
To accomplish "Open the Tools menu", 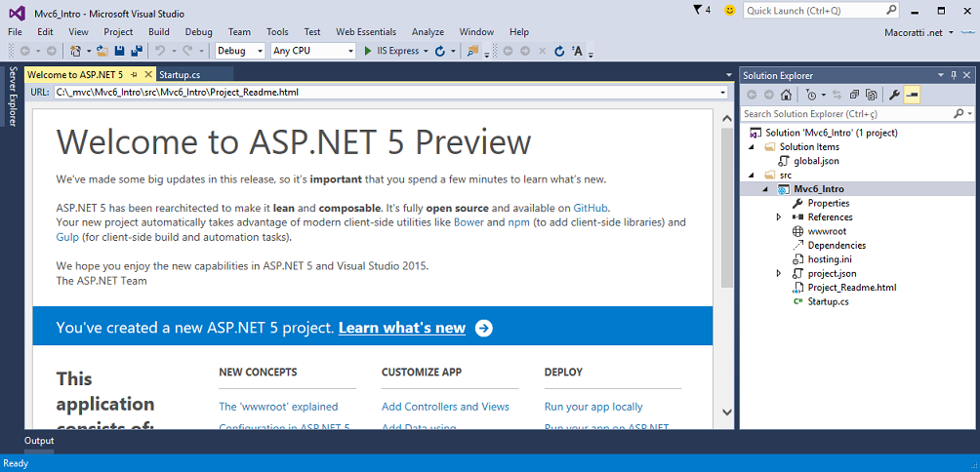I will [277, 32].
